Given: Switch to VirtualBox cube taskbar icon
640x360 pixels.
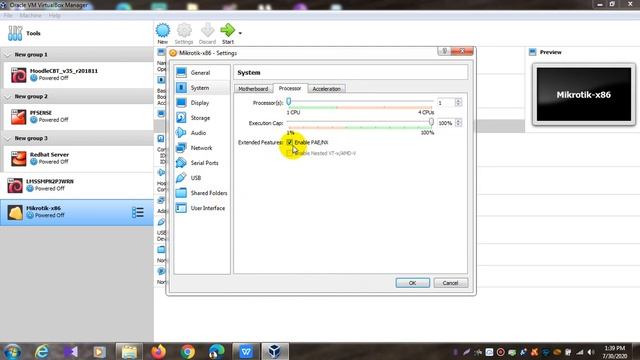Looking at the screenshot, I should pos(275,351).
